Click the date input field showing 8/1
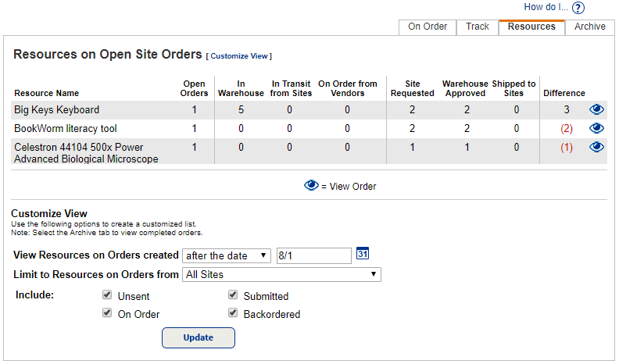 click(x=314, y=255)
